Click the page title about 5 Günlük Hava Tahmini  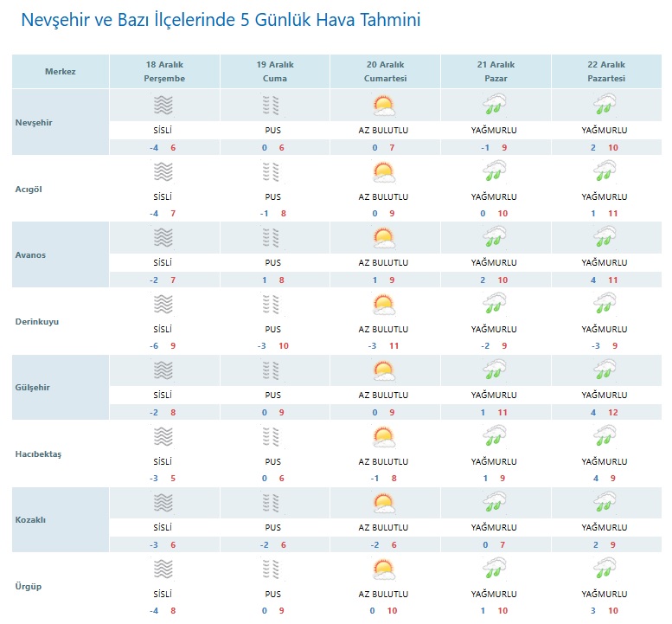[220, 20]
